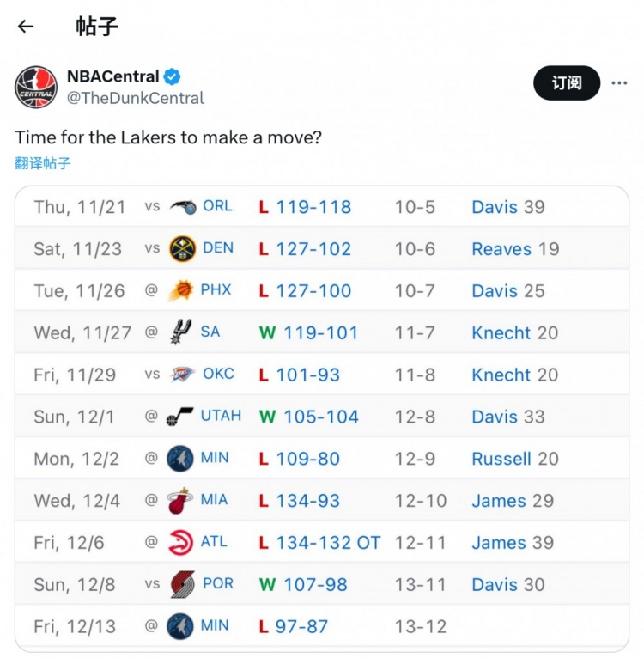Screen dimensions: 644x658
Task: Open the 119-118 Orlando game score
Action: pyautogui.click(x=313, y=207)
